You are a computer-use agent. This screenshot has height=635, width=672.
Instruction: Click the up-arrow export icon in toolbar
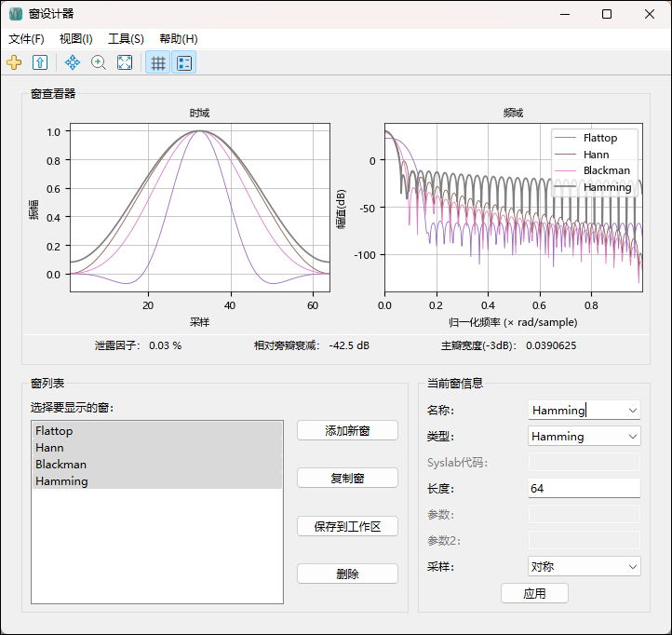[x=40, y=63]
